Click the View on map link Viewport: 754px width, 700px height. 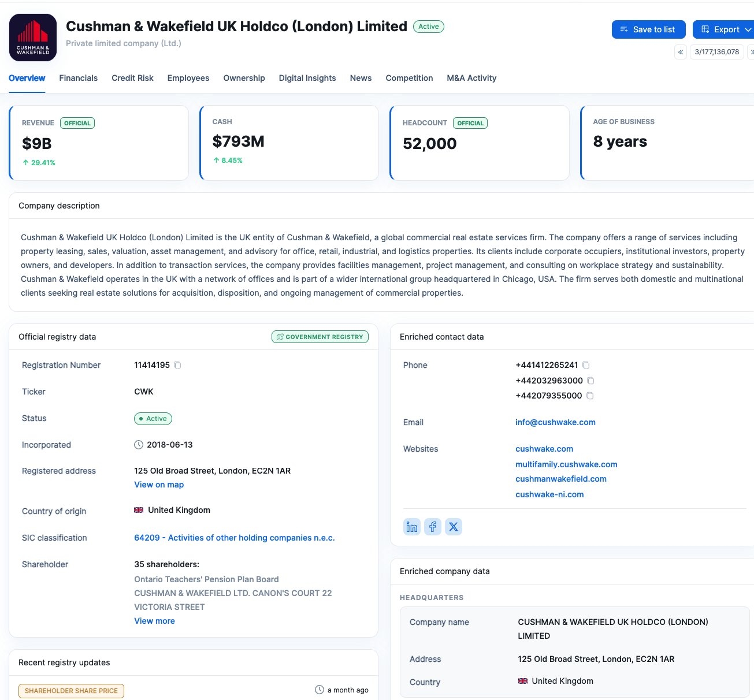pos(159,485)
